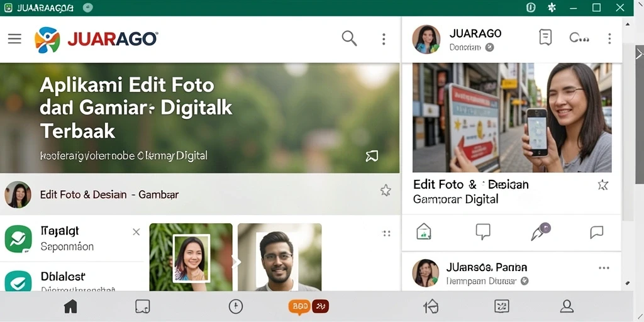Open the JUARAGO profile avatar in right panel
This screenshot has height=322, width=644.
426,40
